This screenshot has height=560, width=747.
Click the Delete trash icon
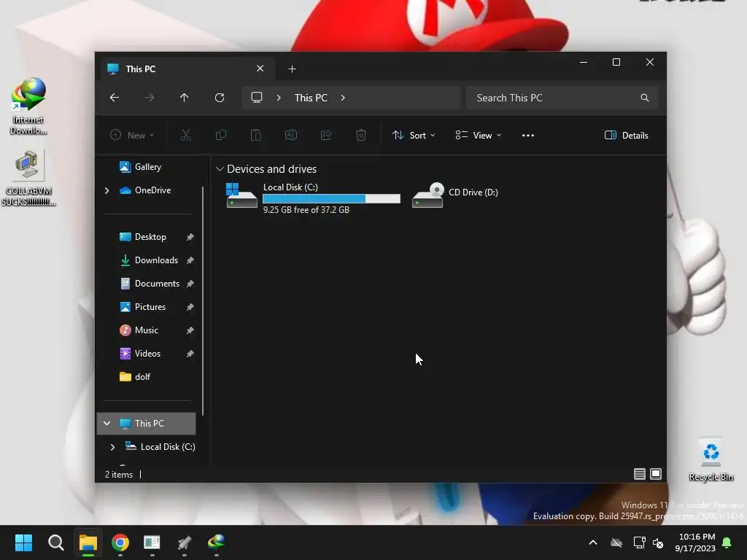[x=361, y=135]
